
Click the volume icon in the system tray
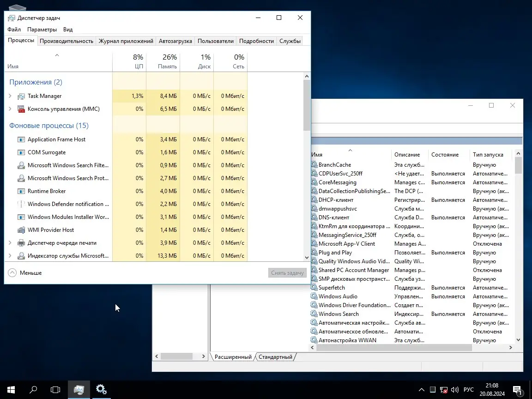coord(454,389)
